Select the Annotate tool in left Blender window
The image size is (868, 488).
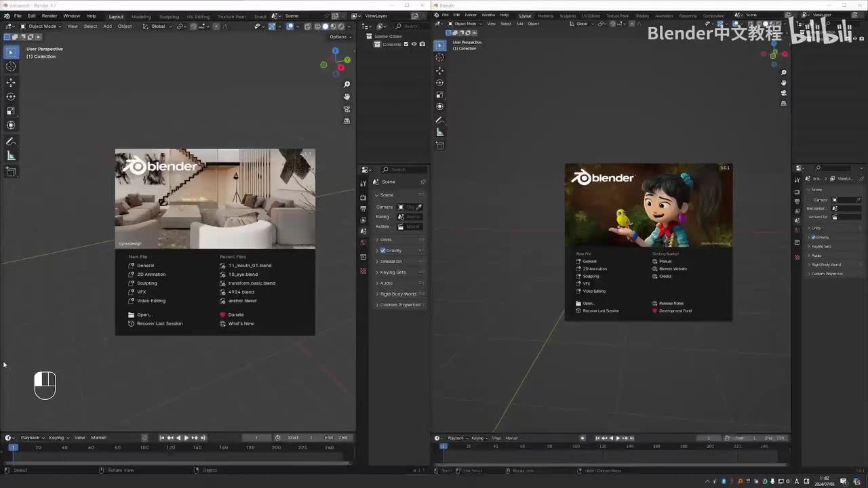11,142
